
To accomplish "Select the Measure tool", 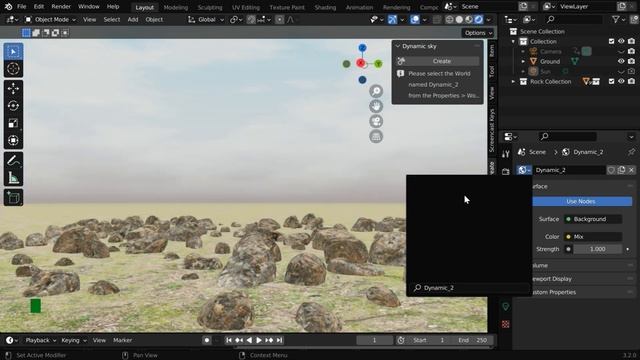I will click(x=13, y=177).
